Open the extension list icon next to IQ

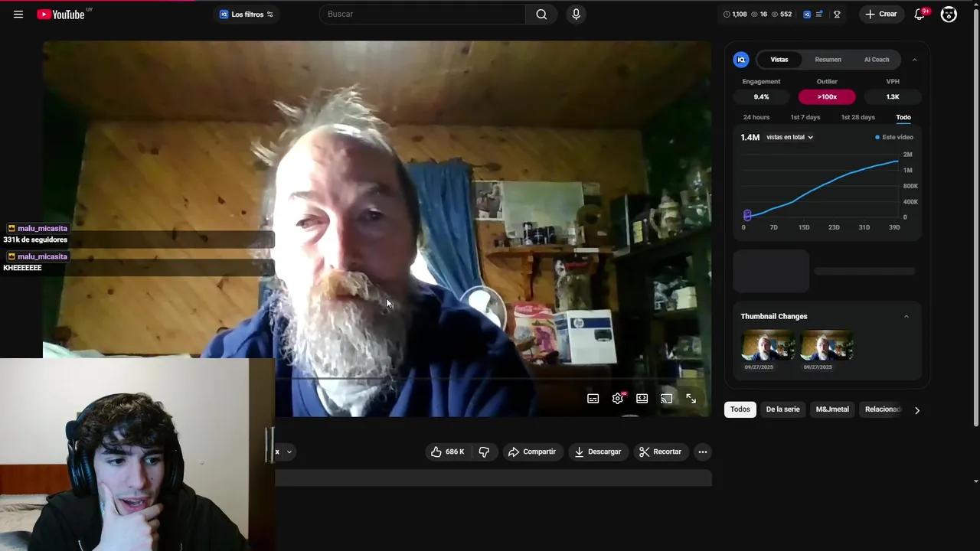pos(820,14)
